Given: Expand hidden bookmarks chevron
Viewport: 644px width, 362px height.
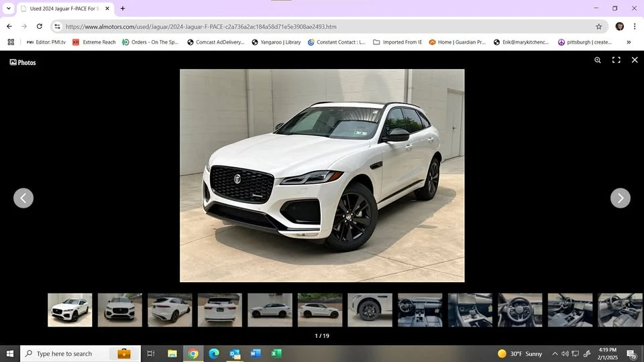Looking at the screenshot, I should pyautogui.click(x=629, y=42).
